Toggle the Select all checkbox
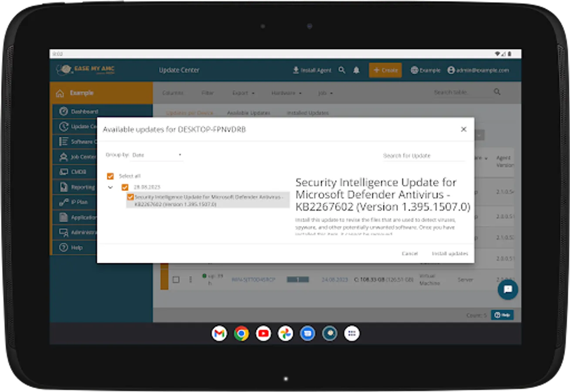Viewport: 570px width, 392px height. pyautogui.click(x=110, y=176)
